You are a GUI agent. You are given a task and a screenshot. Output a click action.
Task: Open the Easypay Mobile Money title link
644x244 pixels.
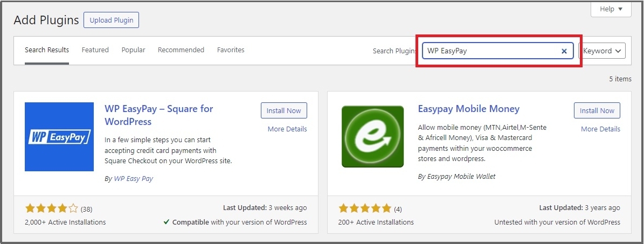(469, 109)
